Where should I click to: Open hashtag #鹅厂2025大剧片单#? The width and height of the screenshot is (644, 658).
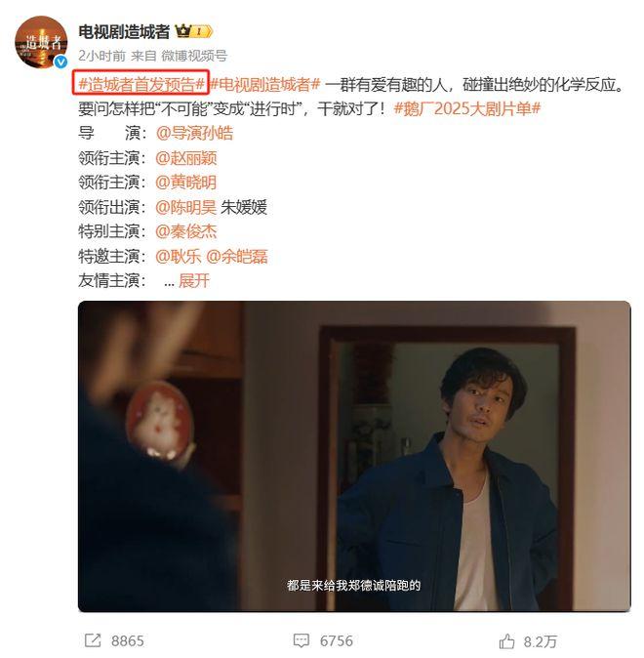click(467, 108)
